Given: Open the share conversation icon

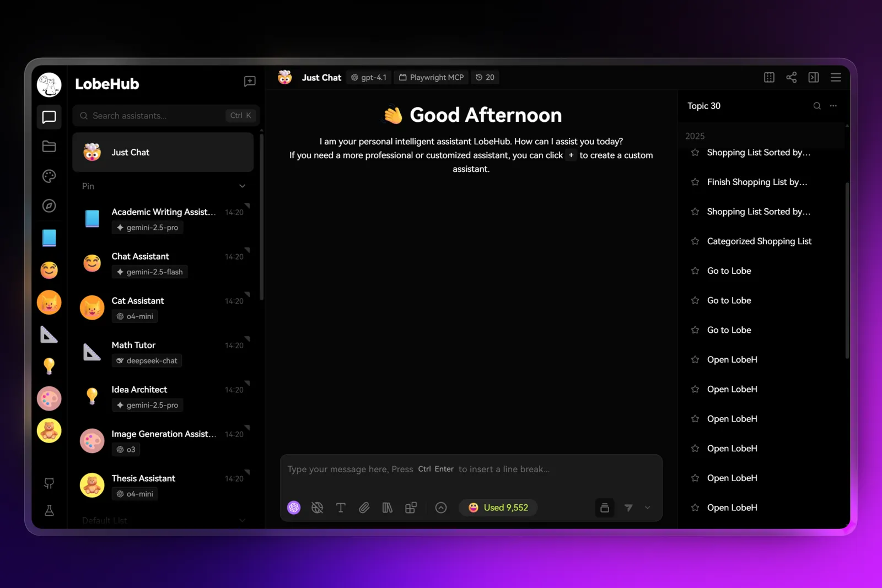Looking at the screenshot, I should 791,77.
